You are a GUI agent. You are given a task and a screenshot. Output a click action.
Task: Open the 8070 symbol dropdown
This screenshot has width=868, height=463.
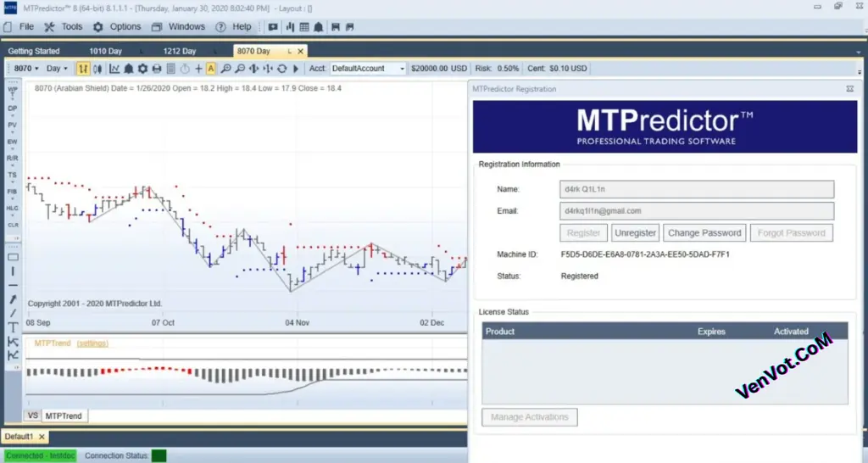[26, 68]
